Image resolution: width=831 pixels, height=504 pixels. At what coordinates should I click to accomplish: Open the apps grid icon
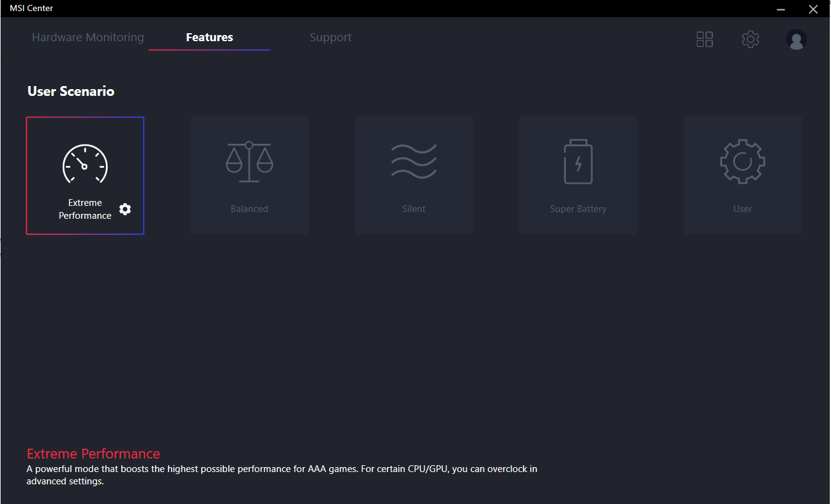tap(704, 39)
